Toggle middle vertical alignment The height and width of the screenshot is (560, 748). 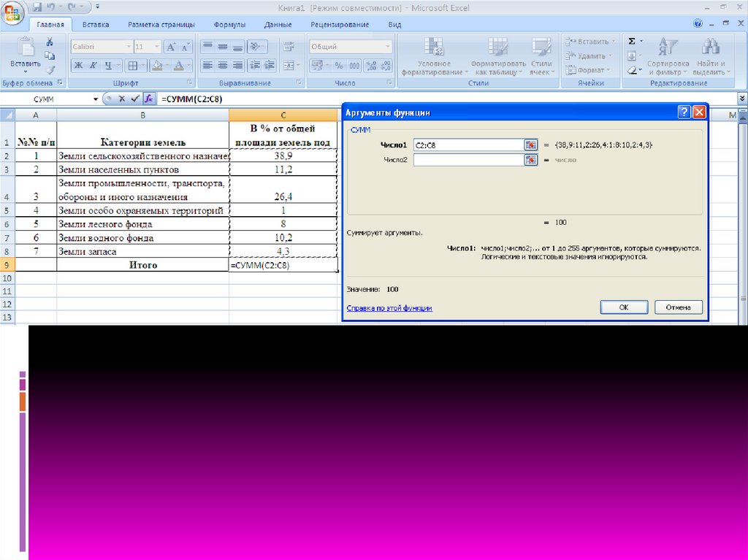coord(223,46)
